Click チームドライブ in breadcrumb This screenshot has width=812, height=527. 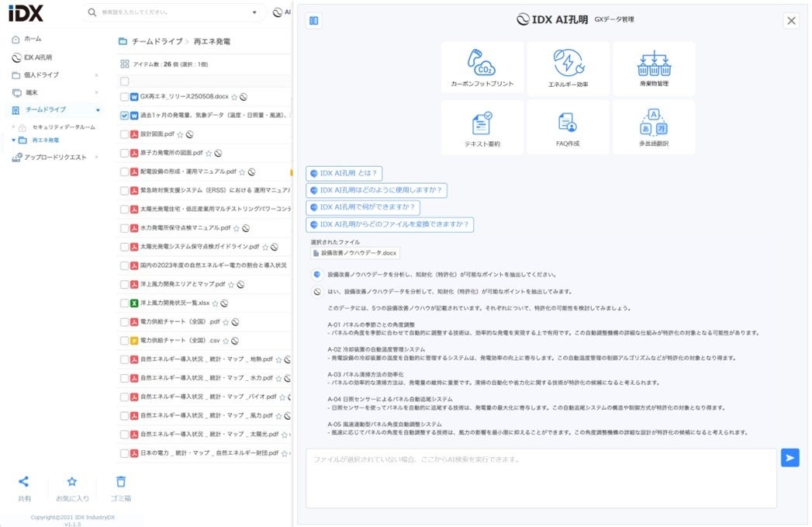point(157,41)
